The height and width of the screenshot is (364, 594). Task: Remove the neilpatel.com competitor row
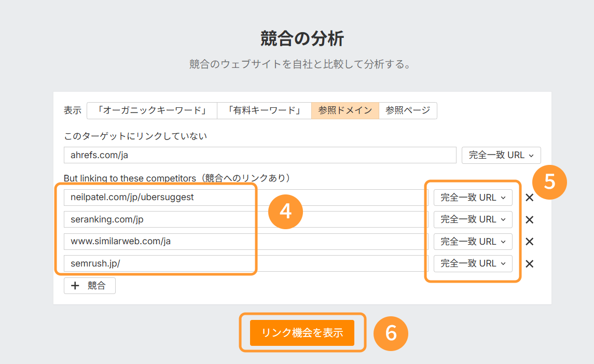[x=529, y=198]
